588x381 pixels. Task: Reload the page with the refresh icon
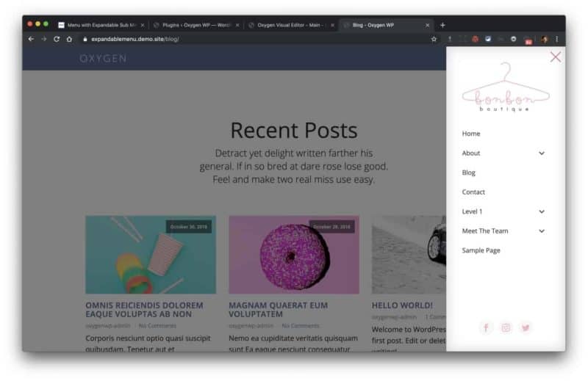tap(57, 39)
